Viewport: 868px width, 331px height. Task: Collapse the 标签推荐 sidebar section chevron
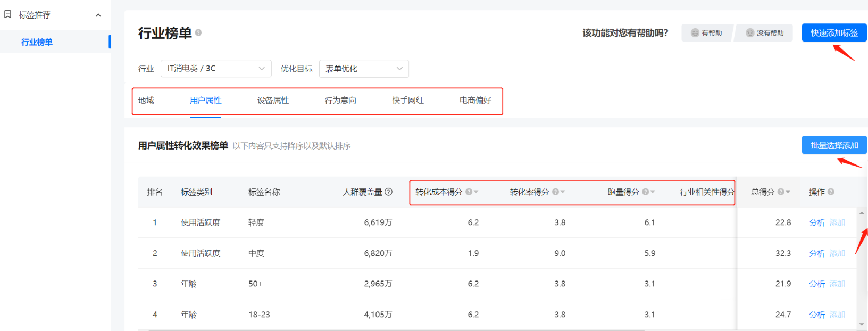(98, 15)
